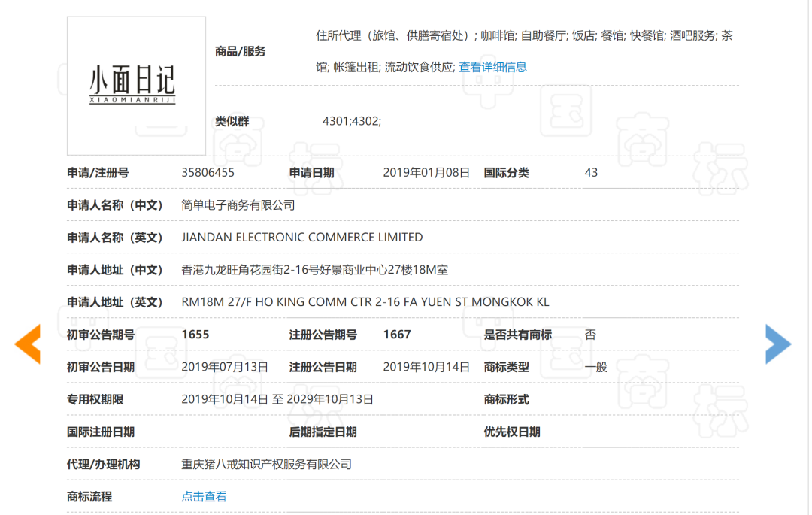The width and height of the screenshot is (812, 515).
Task: Click the similar group value 4301;4302;
Action: [x=352, y=121]
